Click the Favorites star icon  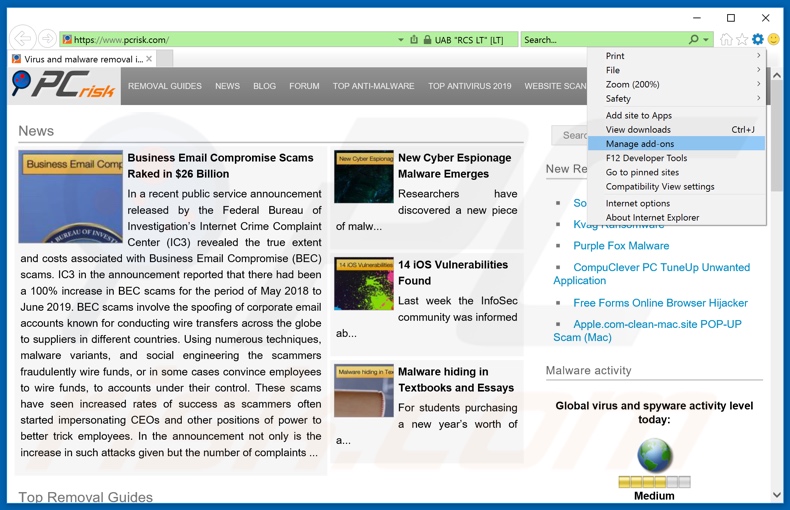742,39
